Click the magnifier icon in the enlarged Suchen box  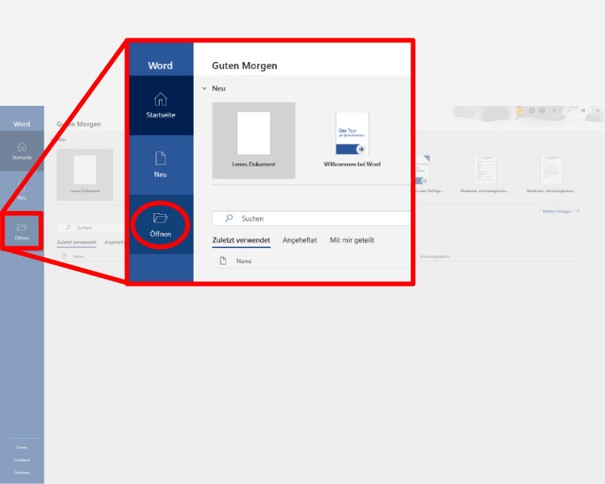pyautogui.click(x=229, y=218)
